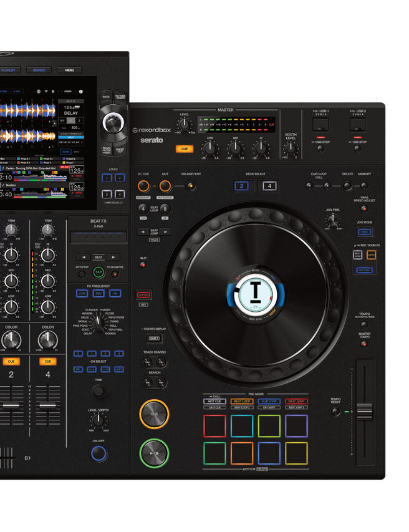Click the tempo slider handle
The width and height of the screenshot is (409, 532).
[x=365, y=411]
